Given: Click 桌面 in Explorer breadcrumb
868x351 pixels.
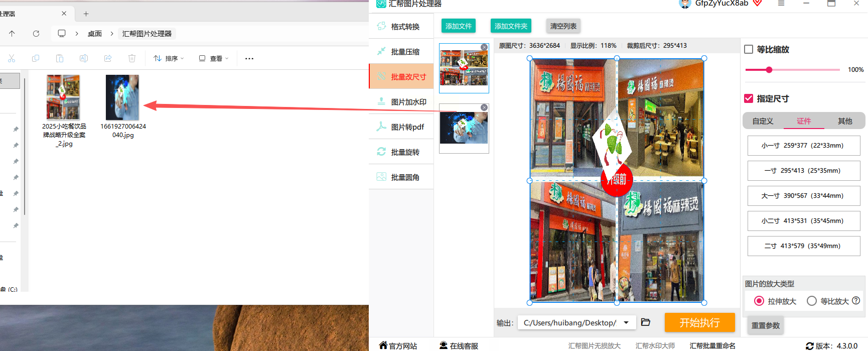Looking at the screenshot, I should click(x=95, y=34).
